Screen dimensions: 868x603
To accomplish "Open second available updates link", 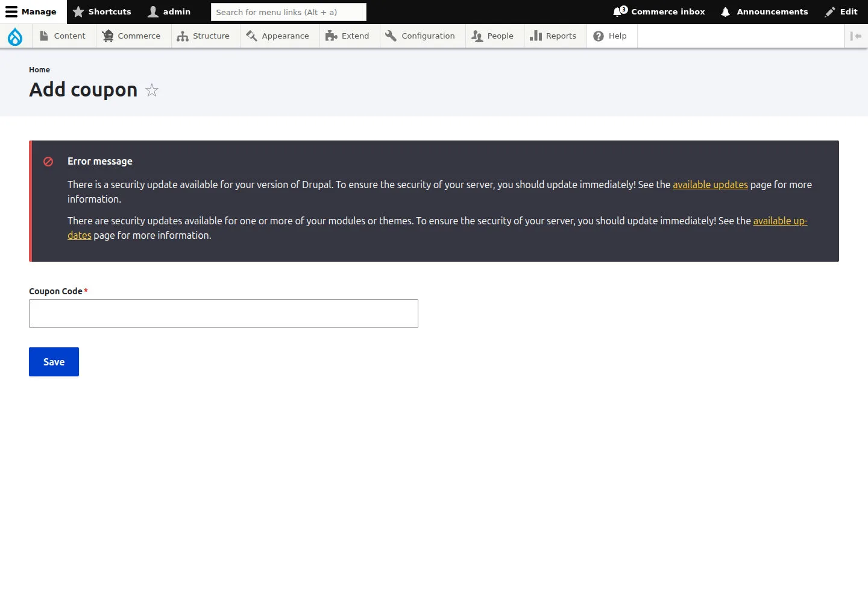I will pyautogui.click(x=780, y=221).
